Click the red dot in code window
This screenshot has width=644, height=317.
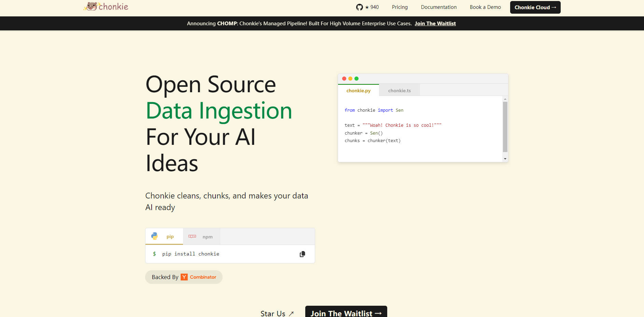click(344, 79)
